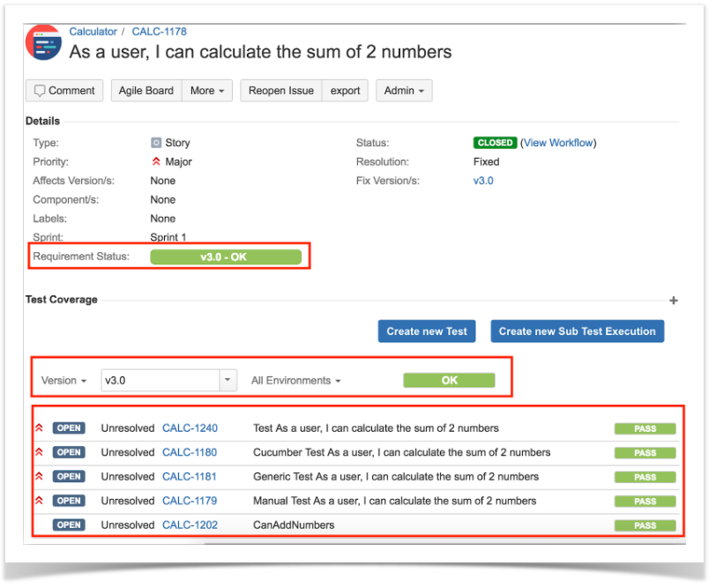
Task: Open the Agile Board
Action: pyautogui.click(x=146, y=91)
